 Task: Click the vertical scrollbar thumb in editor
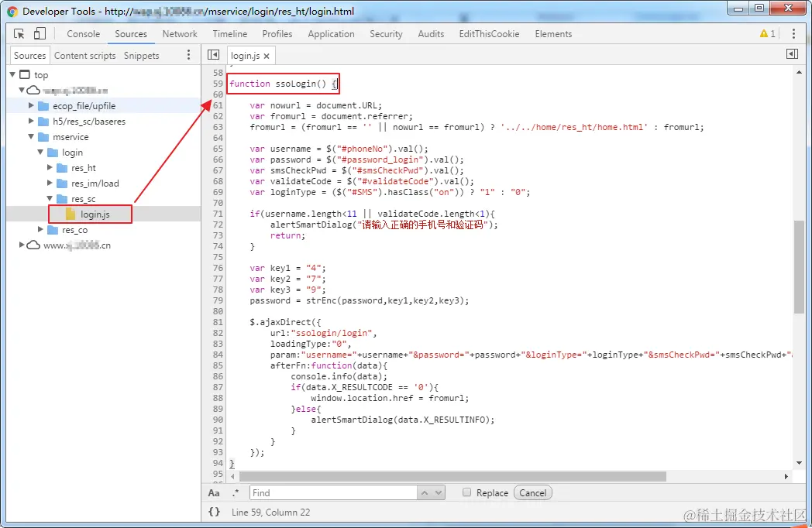tap(799, 267)
